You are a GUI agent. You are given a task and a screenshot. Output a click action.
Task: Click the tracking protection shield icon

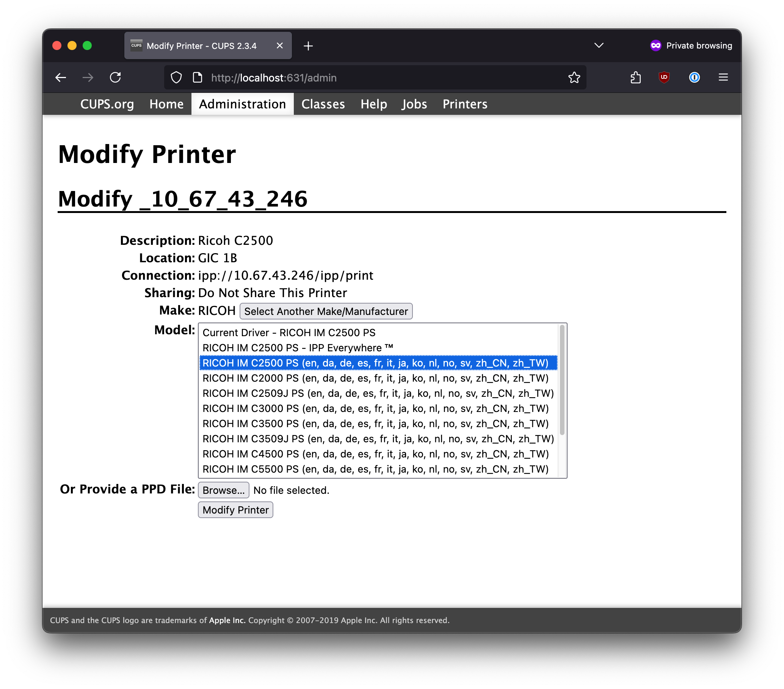click(176, 78)
